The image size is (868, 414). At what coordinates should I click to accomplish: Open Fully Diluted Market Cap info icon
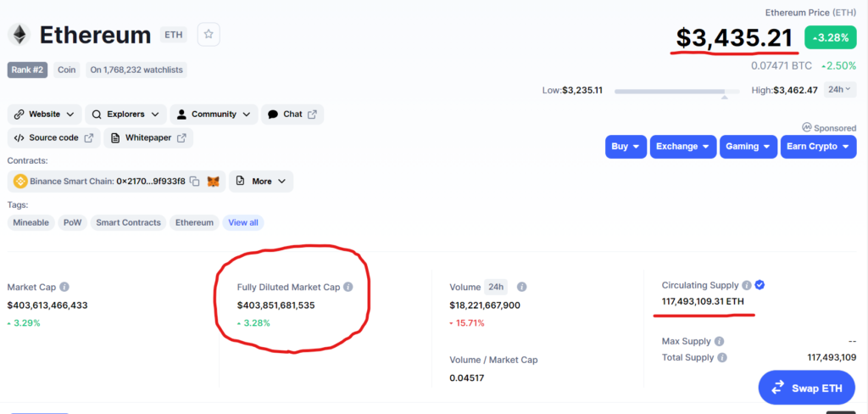(x=348, y=287)
